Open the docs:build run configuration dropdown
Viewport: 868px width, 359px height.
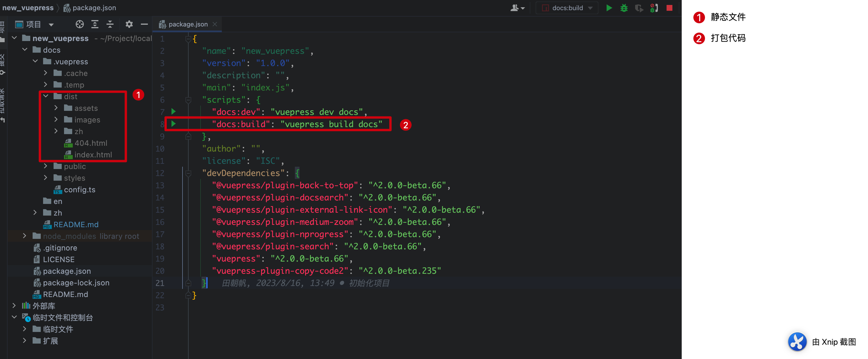[x=567, y=8]
